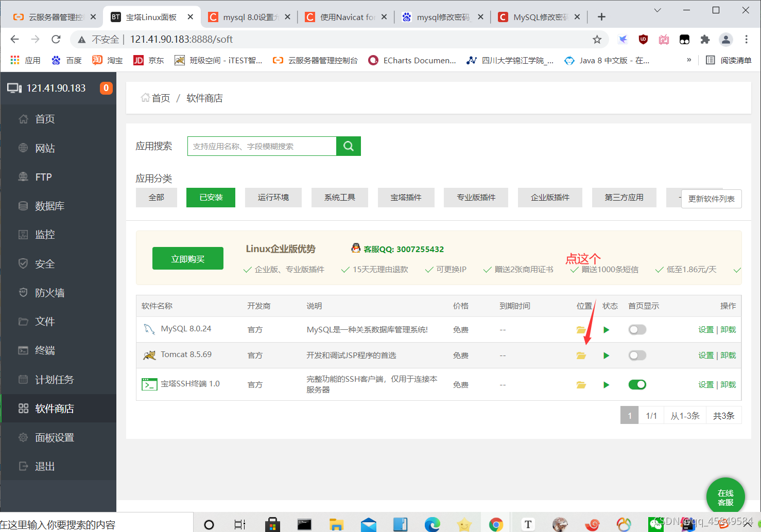Expand the hidden bookmarks overflow chevron
This screenshot has height=532, width=761.
[689, 60]
